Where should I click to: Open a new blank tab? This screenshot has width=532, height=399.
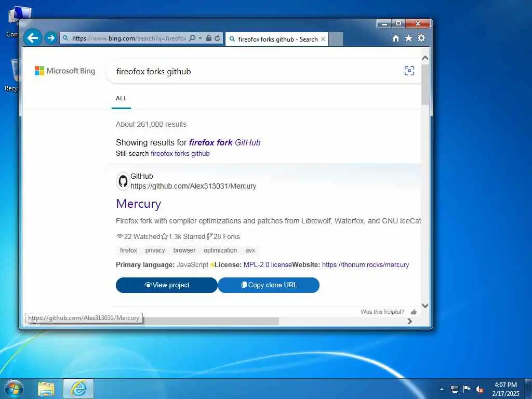[x=336, y=39]
